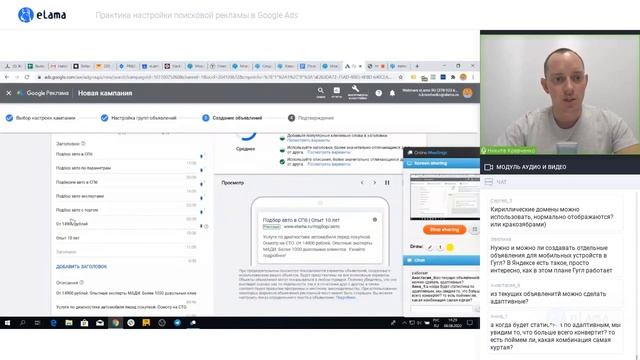This screenshot has height=360, width=640.
Task: Reload the browser page
Action: (x=27, y=77)
